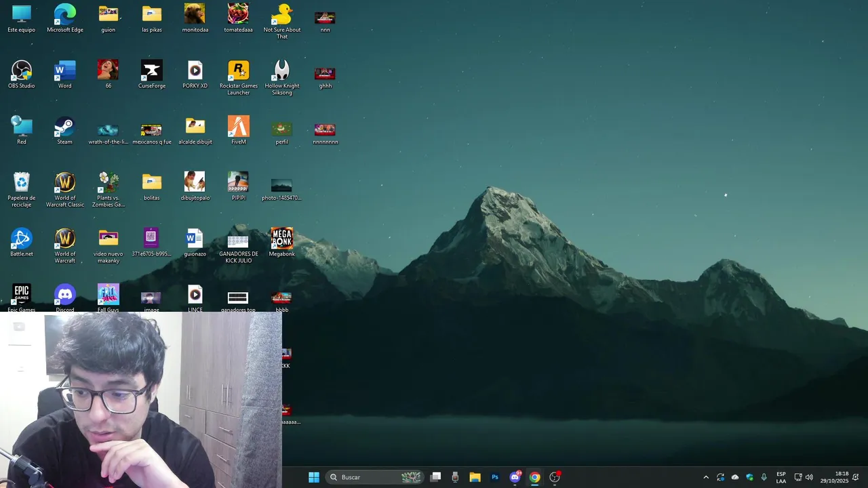Screen dimensions: 868x488
Task: Select the OBS Studio shortcut
Action: (22, 75)
